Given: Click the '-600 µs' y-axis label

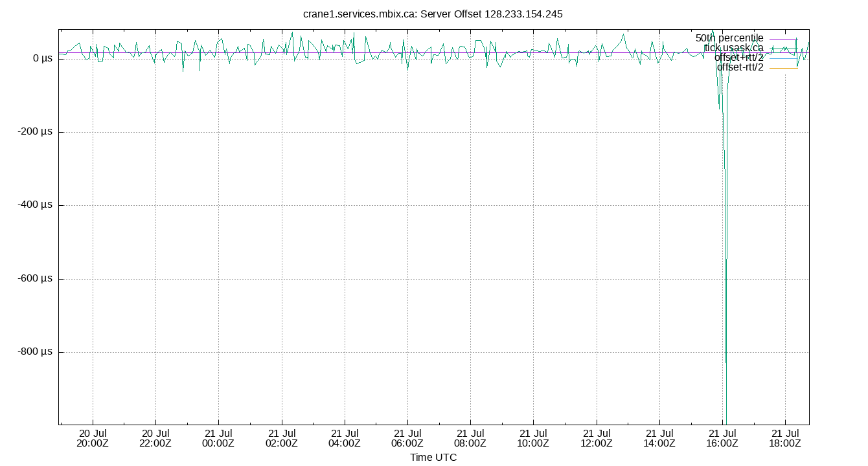Looking at the screenshot, I should click(36, 279).
